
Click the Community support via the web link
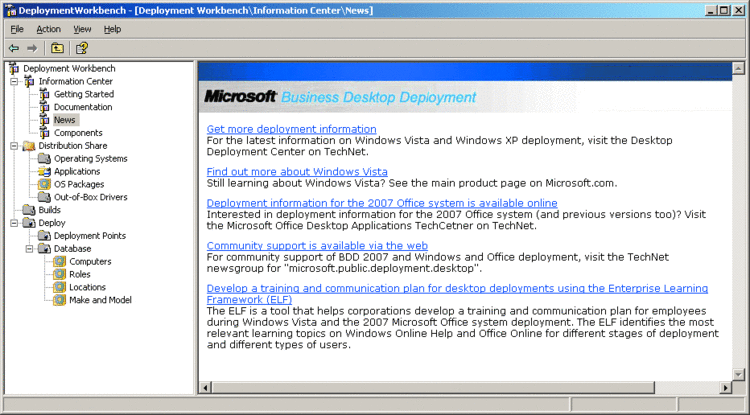(317, 246)
